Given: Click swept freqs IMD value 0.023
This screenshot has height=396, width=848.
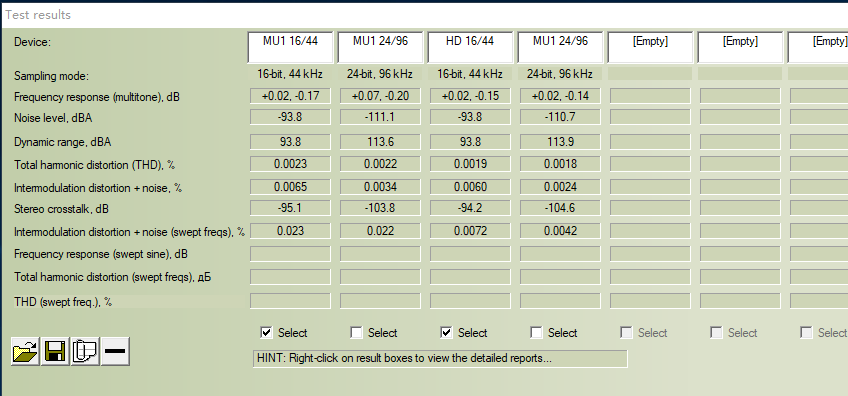Looking at the screenshot, I should 290,231.
